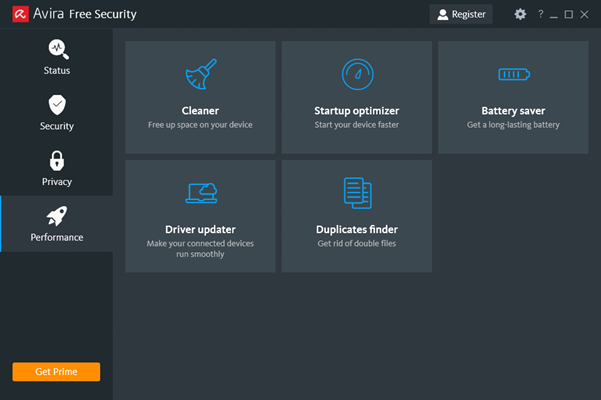This screenshot has height=400, width=601.
Task: Select the Performance tab label
Action: coord(57,237)
